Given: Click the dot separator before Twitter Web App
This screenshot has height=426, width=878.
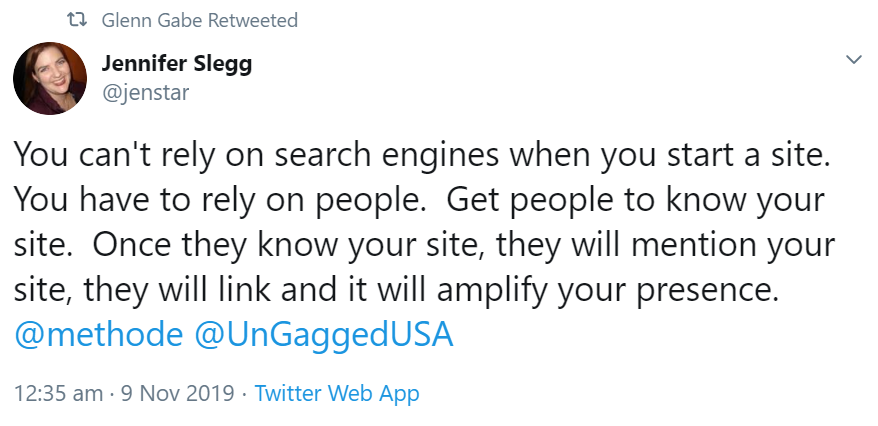Looking at the screenshot, I should click(247, 393).
